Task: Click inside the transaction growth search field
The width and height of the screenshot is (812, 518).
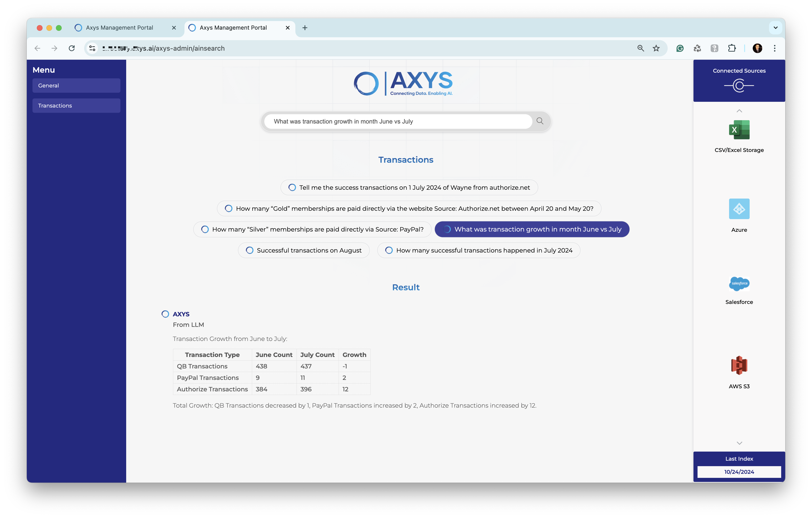Action: click(x=398, y=121)
